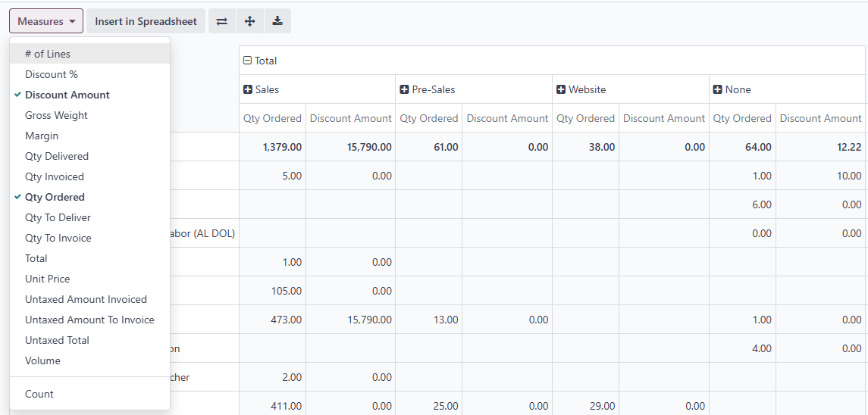Screen dimensions: 868x415
Task: Click the expand all arrows icon
Action: click(x=249, y=21)
